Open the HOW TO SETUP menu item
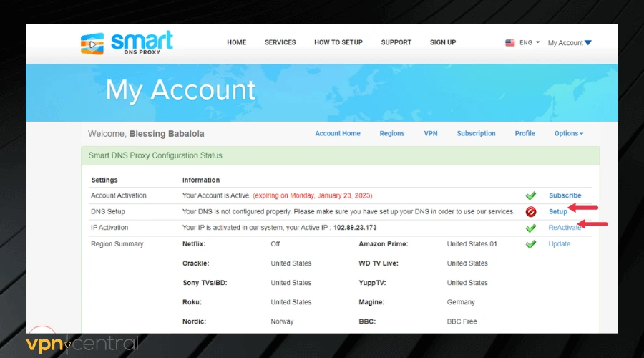This screenshot has height=358, width=644. [338, 42]
